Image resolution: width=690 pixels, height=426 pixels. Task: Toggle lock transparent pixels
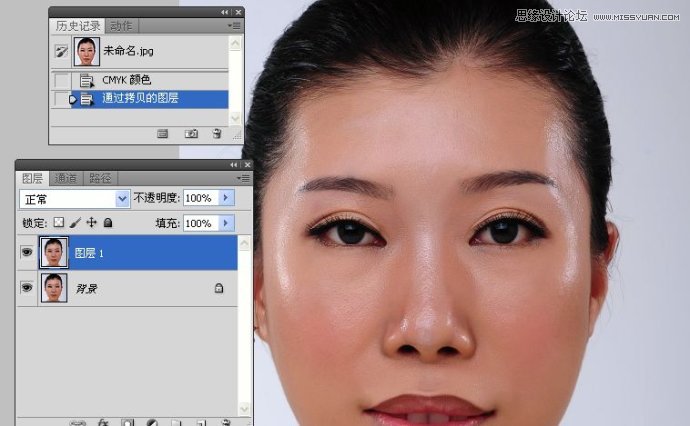coord(59,222)
